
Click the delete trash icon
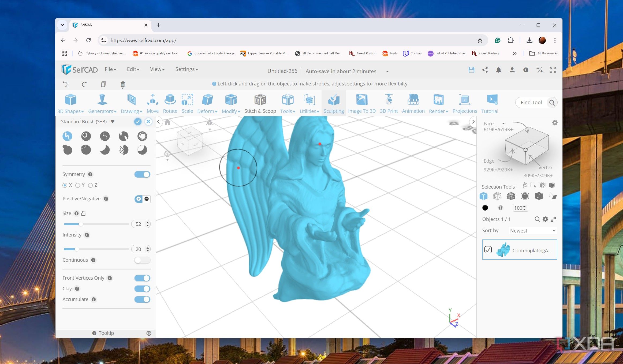(x=122, y=85)
